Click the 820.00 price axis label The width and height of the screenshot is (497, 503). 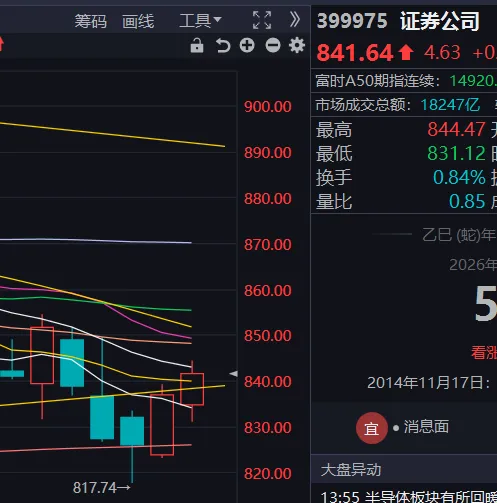[x=268, y=474]
